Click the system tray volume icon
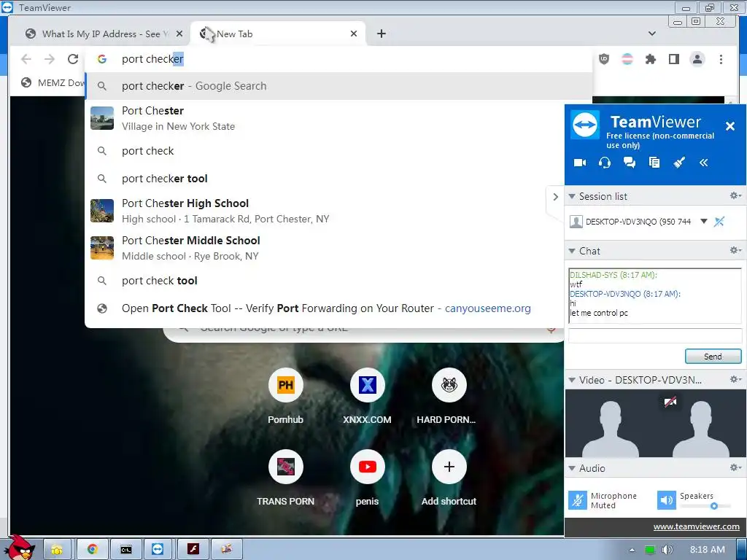The height and width of the screenshot is (560, 747). tap(667, 550)
